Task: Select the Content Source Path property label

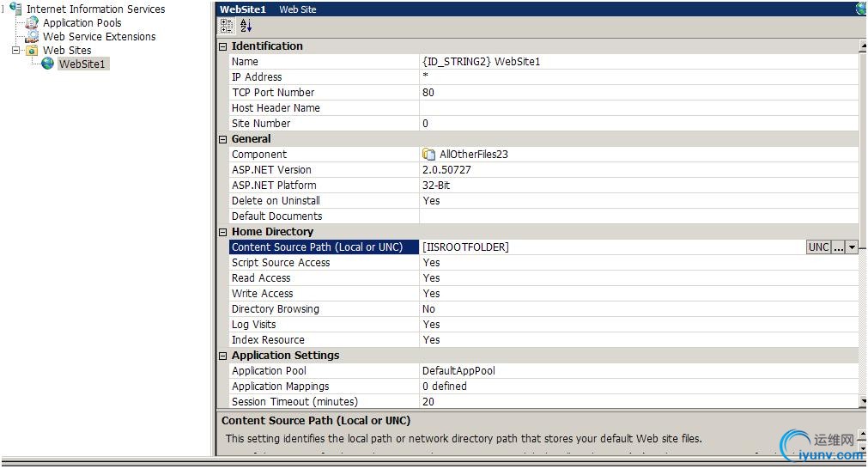Action: [317, 247]
